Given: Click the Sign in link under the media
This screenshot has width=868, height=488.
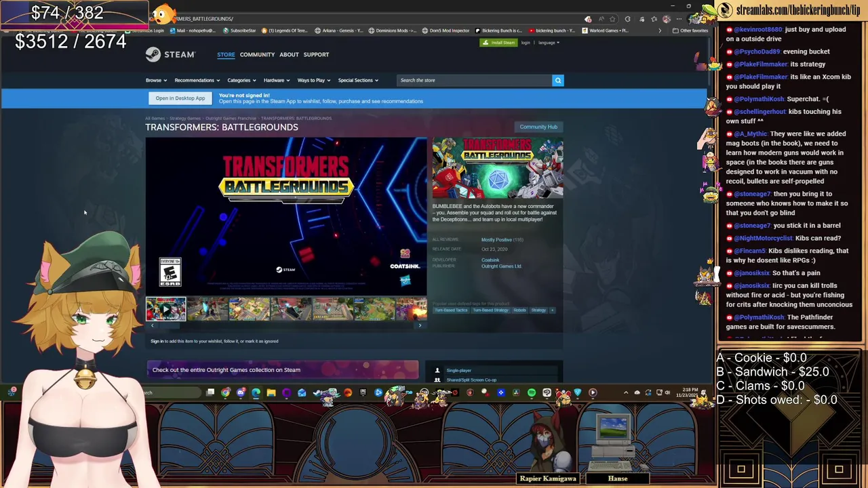Looking at the screenshot, I should (x=157, y=342).
